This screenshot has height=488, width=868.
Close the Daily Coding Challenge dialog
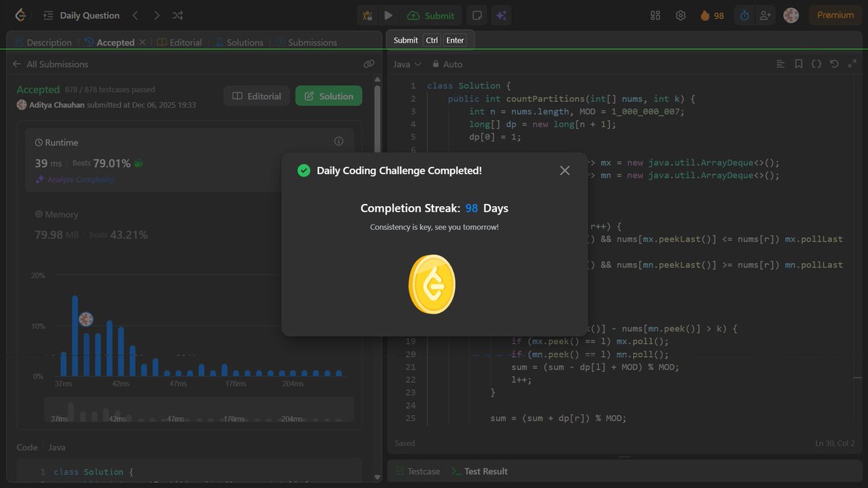(x=565, y=171)
